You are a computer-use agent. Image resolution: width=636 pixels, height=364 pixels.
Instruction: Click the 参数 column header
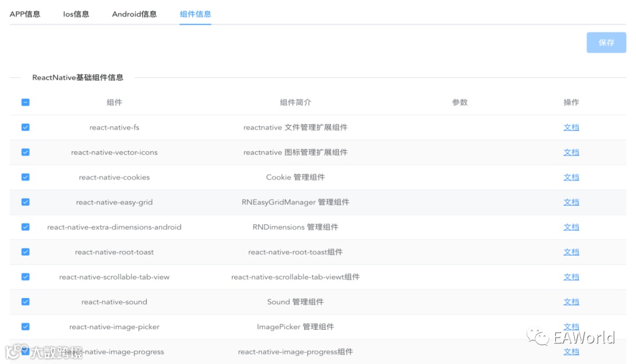pos(459,102)
